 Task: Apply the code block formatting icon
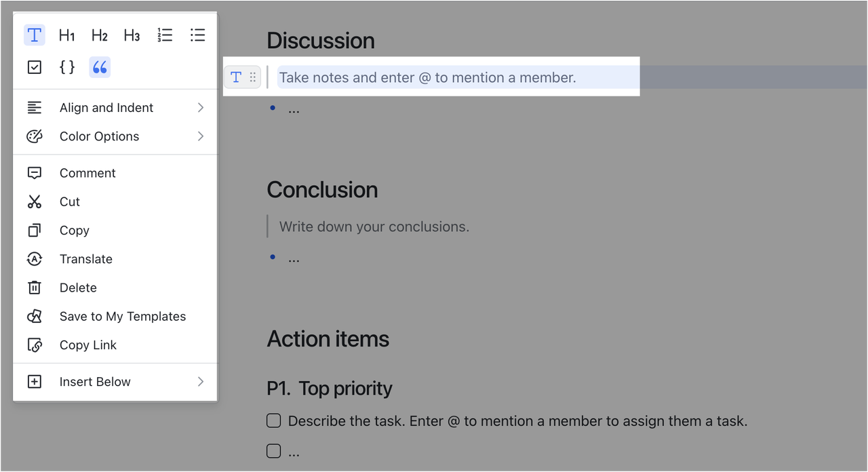click(66, 66)
